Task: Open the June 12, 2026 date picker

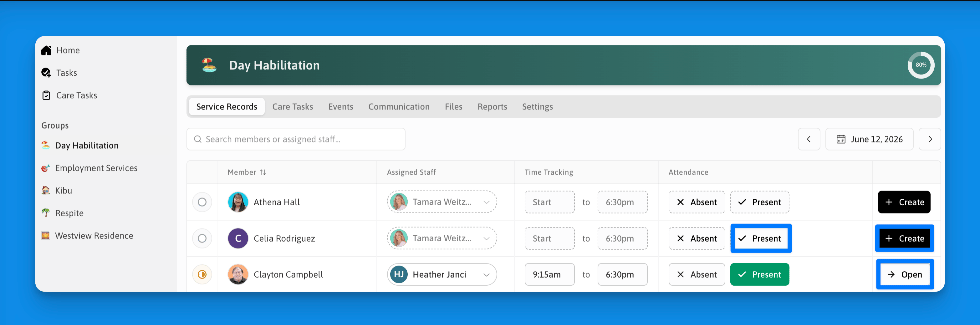Action: coord(869,139)
